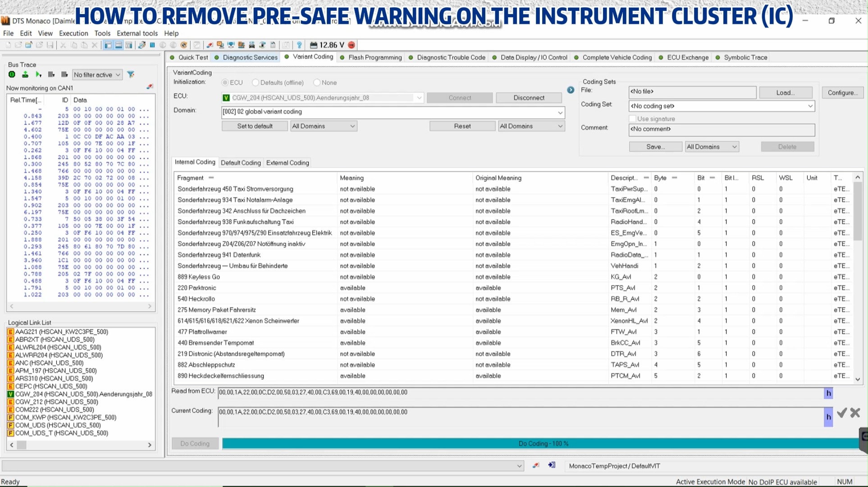Click the 'h' hex button for Read from ECU
Image resolution: width=868 pixels, height=487 pixels.
pos(828,393)
